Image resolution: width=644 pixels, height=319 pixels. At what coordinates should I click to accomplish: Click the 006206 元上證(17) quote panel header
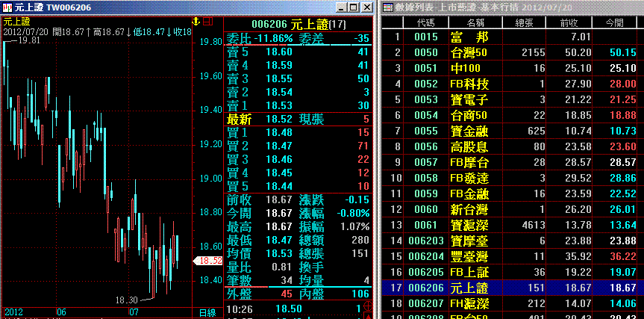[299, 25]
